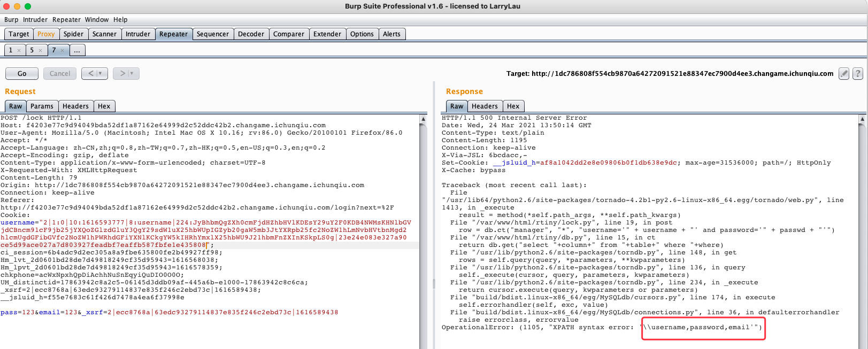
Task: Open the Repeater menu
Action: tap(66, 19)
